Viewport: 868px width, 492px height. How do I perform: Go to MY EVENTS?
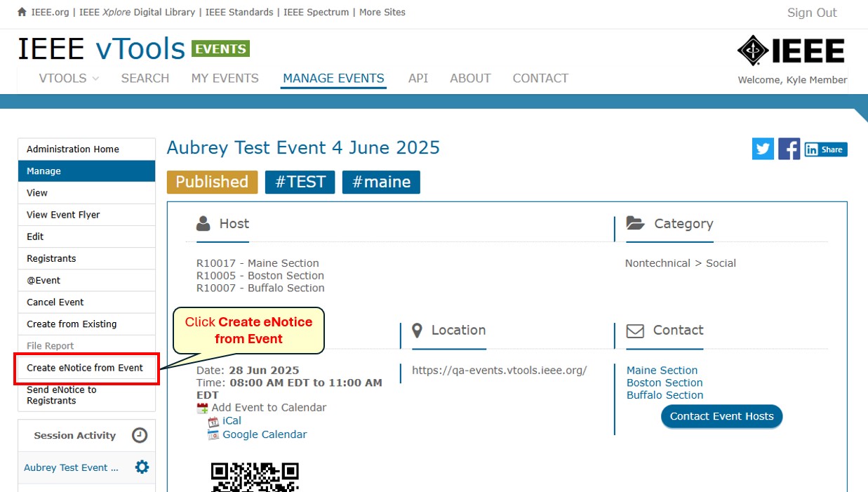[225, 79]
